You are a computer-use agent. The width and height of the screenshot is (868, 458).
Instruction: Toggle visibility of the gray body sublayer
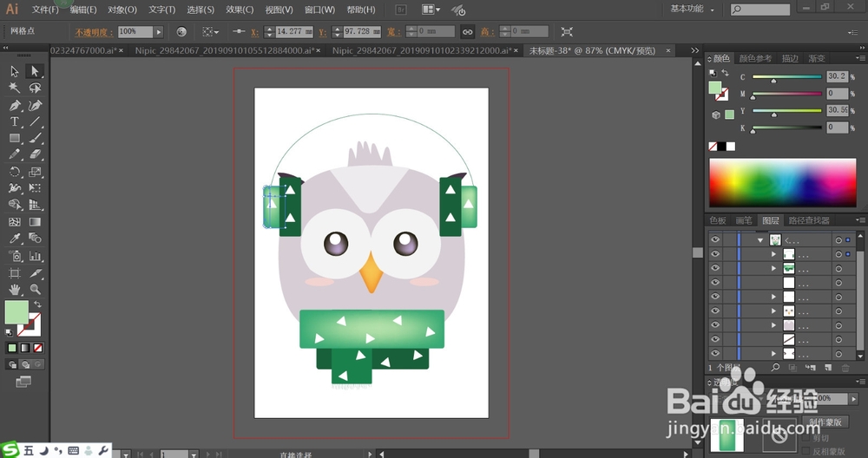pyautogui.click(x=715, y=325)
